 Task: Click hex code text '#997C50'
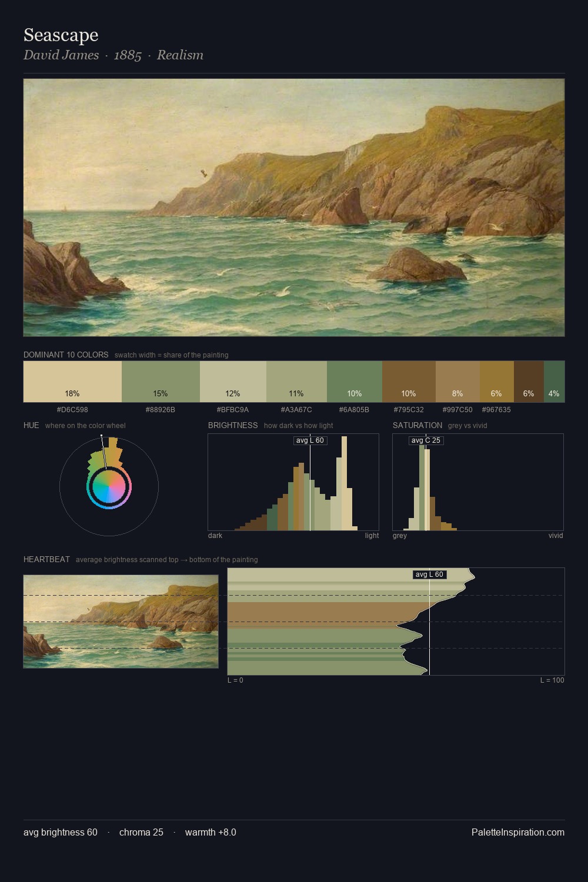point(457,410)
